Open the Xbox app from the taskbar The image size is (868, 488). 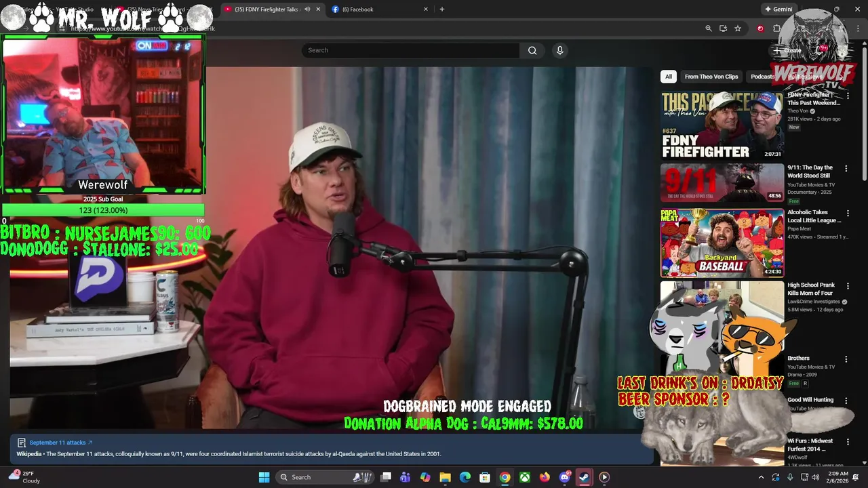coord(525,477)
